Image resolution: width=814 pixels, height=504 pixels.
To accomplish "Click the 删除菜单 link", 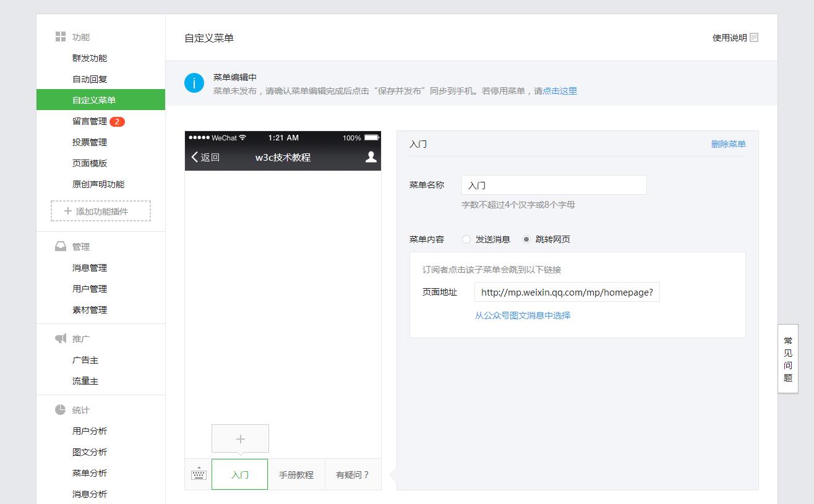I will (729, 143).
